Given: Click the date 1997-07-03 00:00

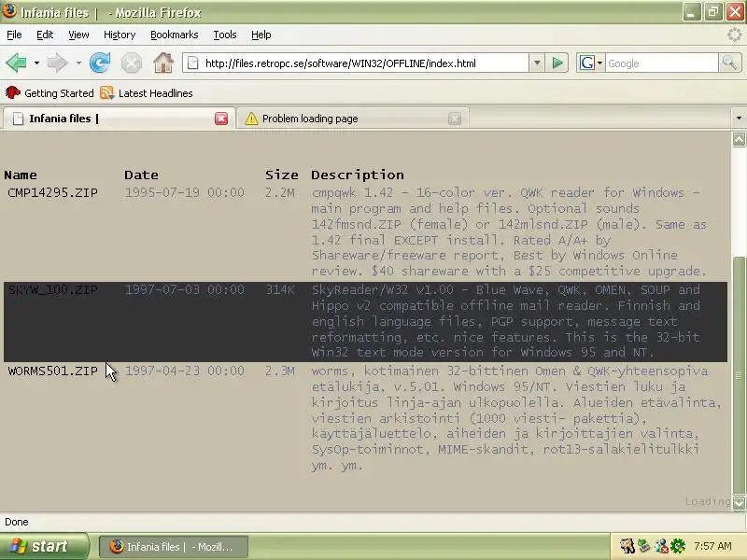Looking at the screenshot, I should 184,290.
